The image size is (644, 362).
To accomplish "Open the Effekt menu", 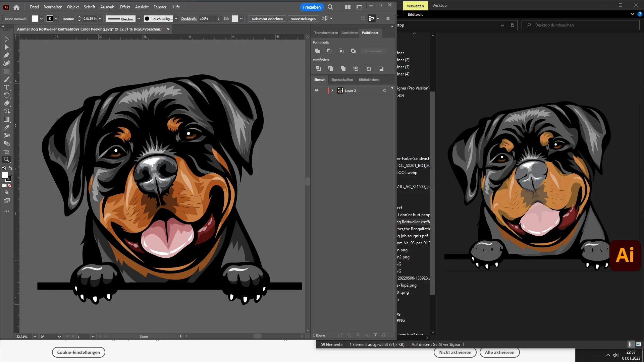I will (x=125, y=7).
